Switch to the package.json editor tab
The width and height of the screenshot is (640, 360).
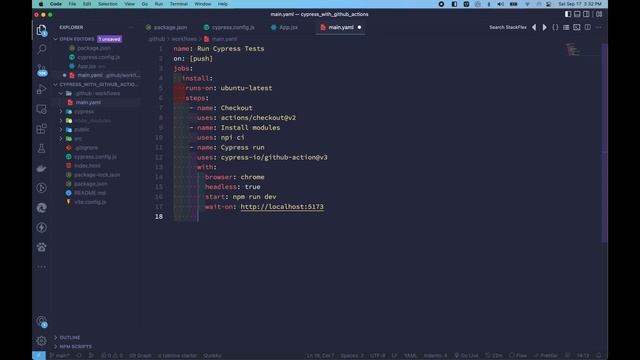click(x=167, y=27)
